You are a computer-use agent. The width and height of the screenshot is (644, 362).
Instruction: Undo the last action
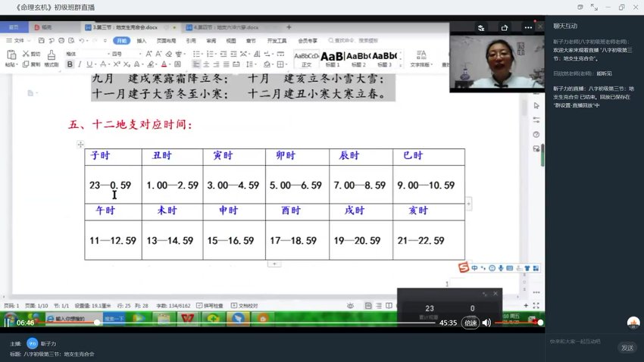pos(82,40)
